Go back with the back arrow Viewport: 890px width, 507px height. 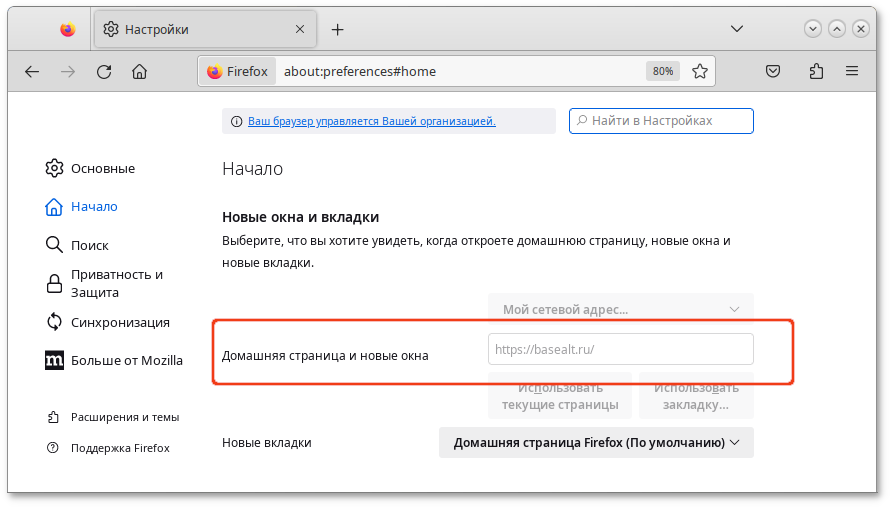pos(32,72)
